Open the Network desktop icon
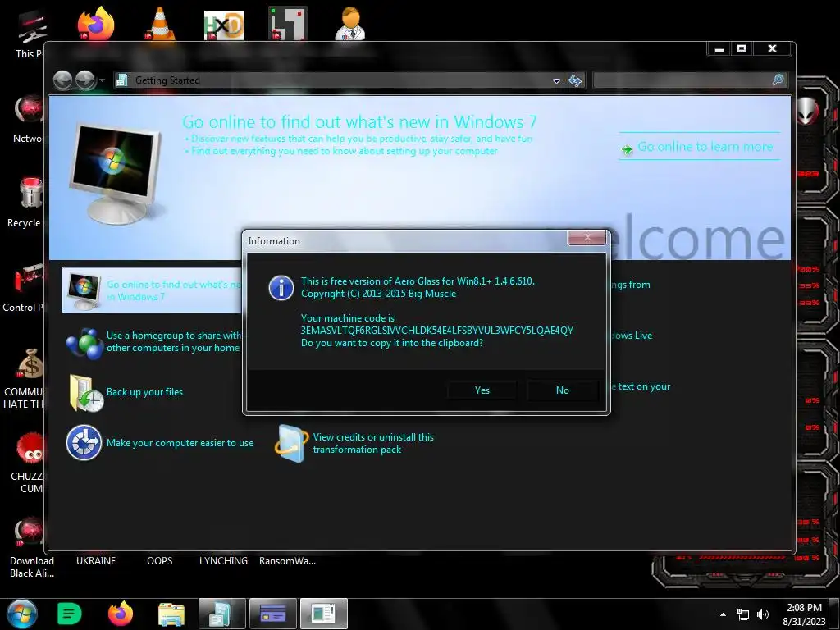Viewport: 840px width, 630px height. tap(28, 119)
